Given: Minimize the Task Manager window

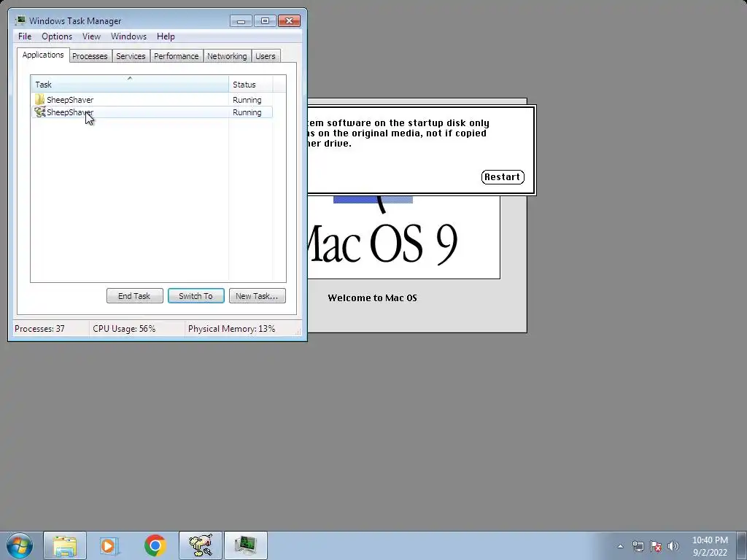Looking at the screenshot, I should click(x=241, y=21).
